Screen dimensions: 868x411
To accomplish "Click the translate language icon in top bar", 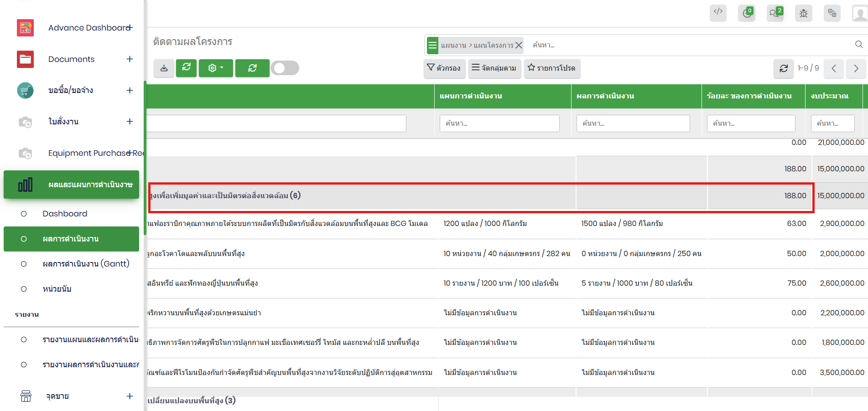I will [x=832, y=13].
